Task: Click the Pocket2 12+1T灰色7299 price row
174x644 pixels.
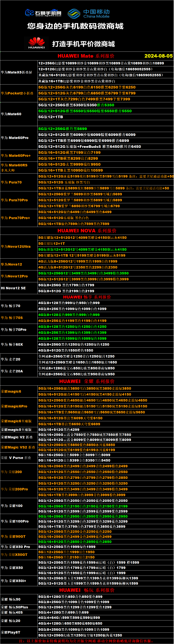Action: tap(105, 99)
